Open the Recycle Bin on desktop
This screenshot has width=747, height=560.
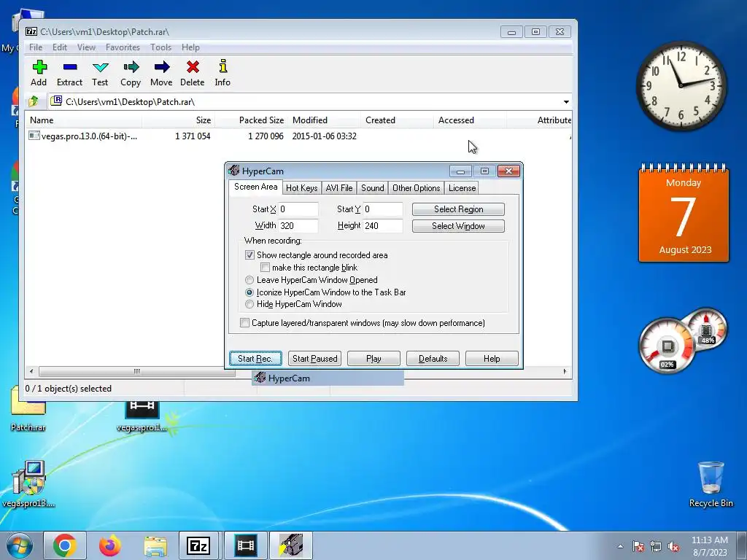point(711,484)
